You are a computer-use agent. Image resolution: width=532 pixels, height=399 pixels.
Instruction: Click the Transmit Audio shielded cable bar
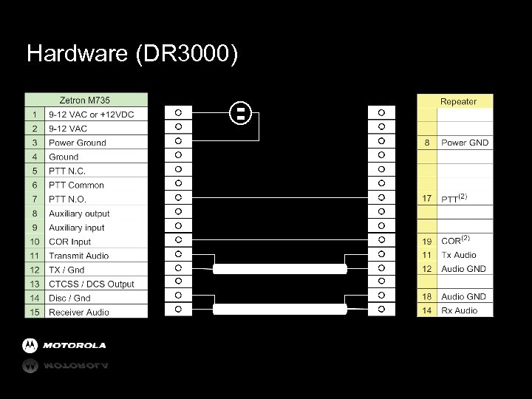(x=280, y=269)
